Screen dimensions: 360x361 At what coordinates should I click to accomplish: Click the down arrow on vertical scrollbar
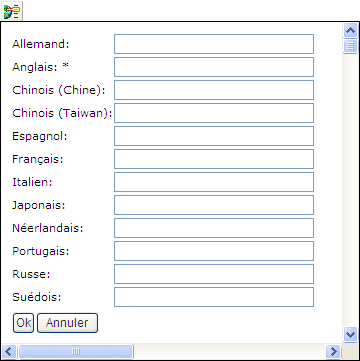click(x=350, y=335)
